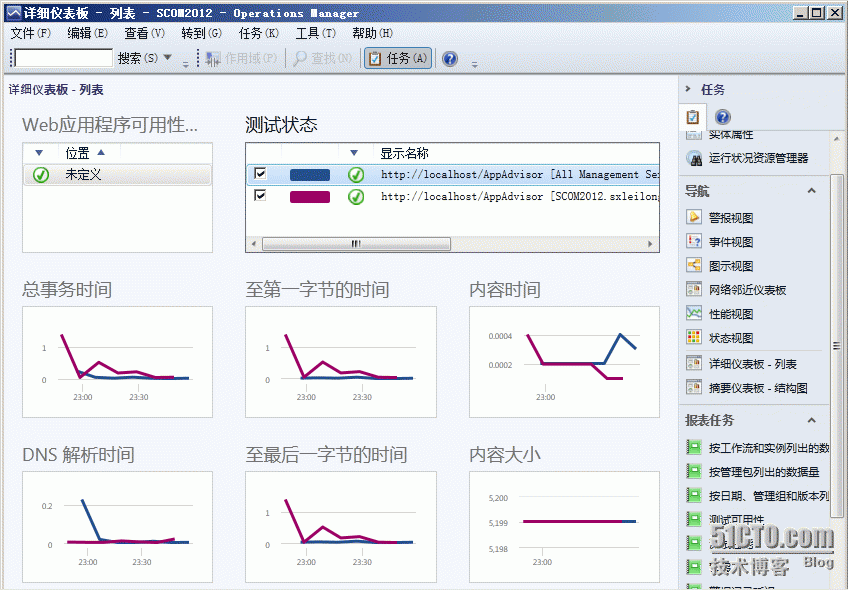Click green health icon of SCOM2012 row
848x590 pixels.
click(x=356, y=197)
